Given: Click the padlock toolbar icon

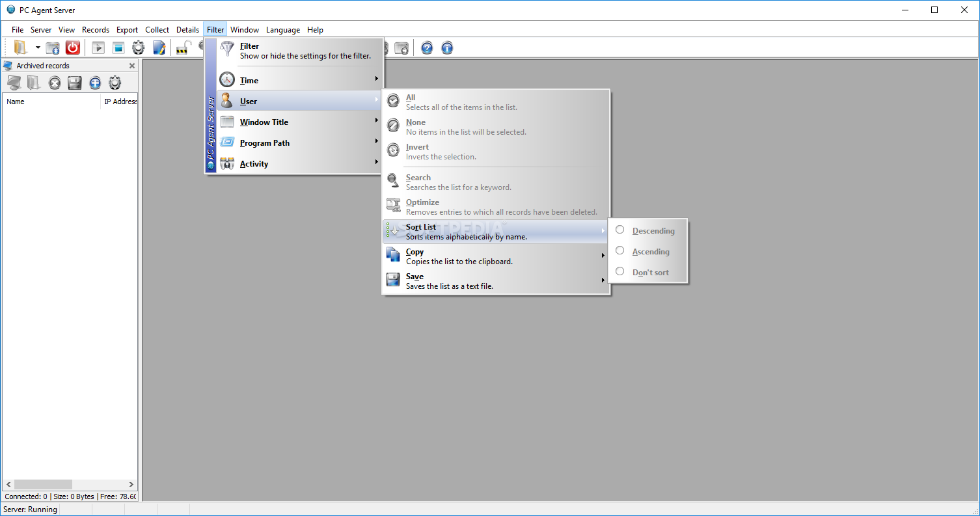Looking at the screenshot, I should click(x=184, y=48).
